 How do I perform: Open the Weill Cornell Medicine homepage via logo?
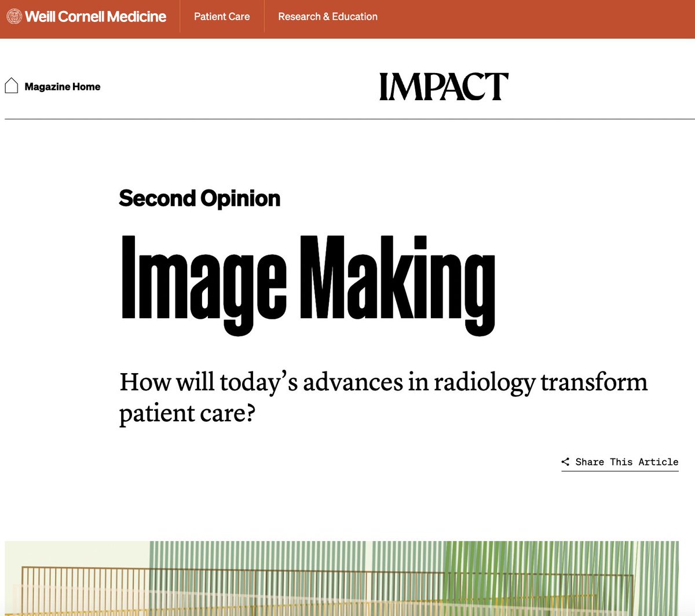click(86, 16)
